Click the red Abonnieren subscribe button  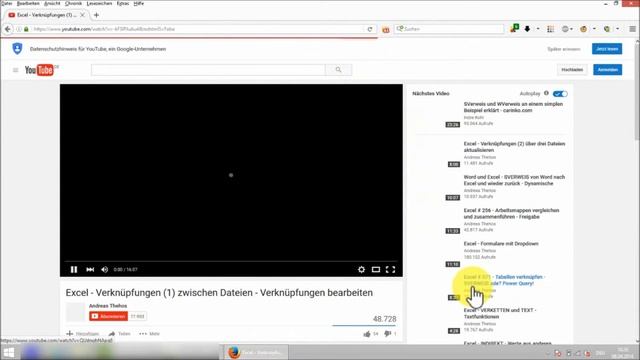point(109,316)
